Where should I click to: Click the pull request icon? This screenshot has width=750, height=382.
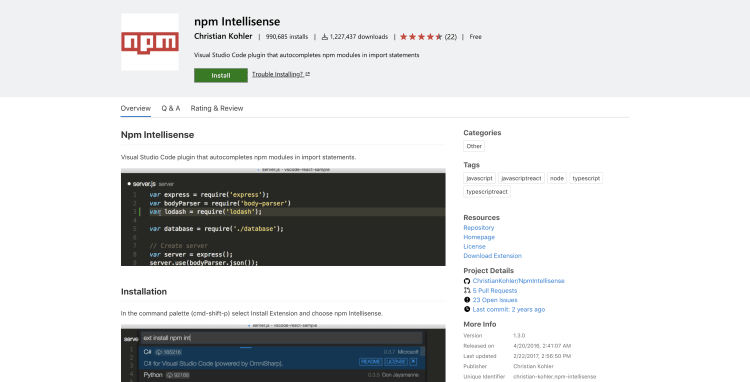click(x=467, y=291)
